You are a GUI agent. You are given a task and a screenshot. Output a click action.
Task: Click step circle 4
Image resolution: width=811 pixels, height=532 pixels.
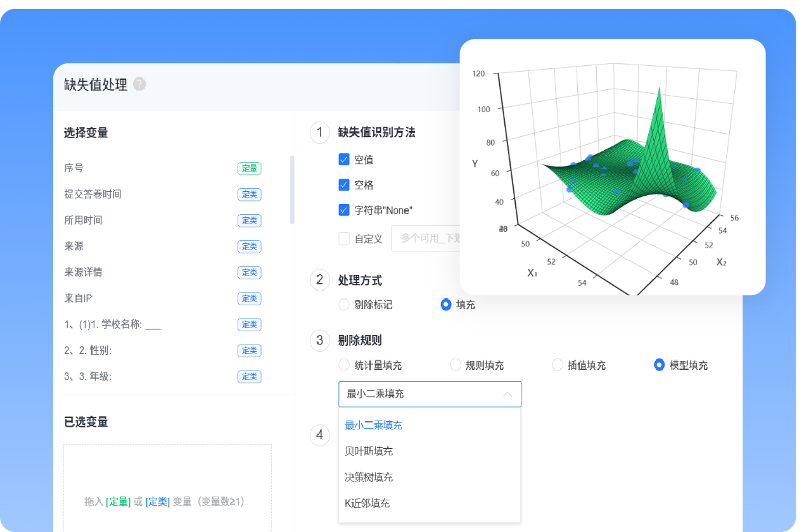pos(319,436)
